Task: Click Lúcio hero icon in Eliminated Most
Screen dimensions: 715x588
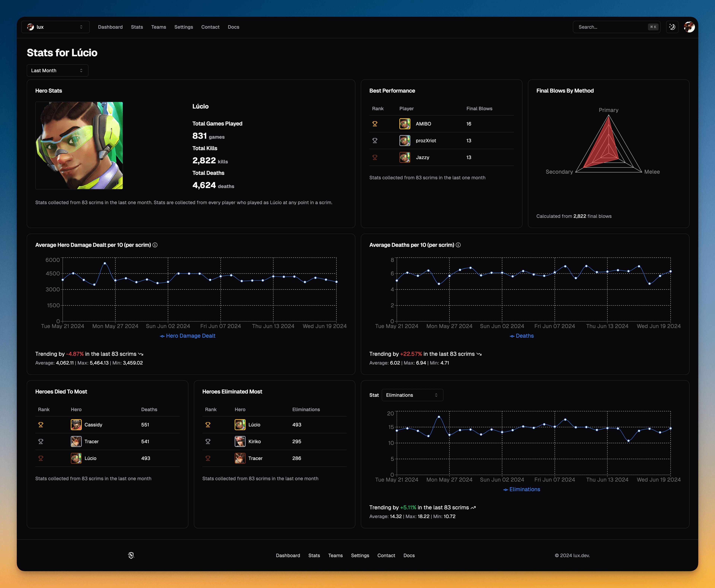Action: point(240,424)
